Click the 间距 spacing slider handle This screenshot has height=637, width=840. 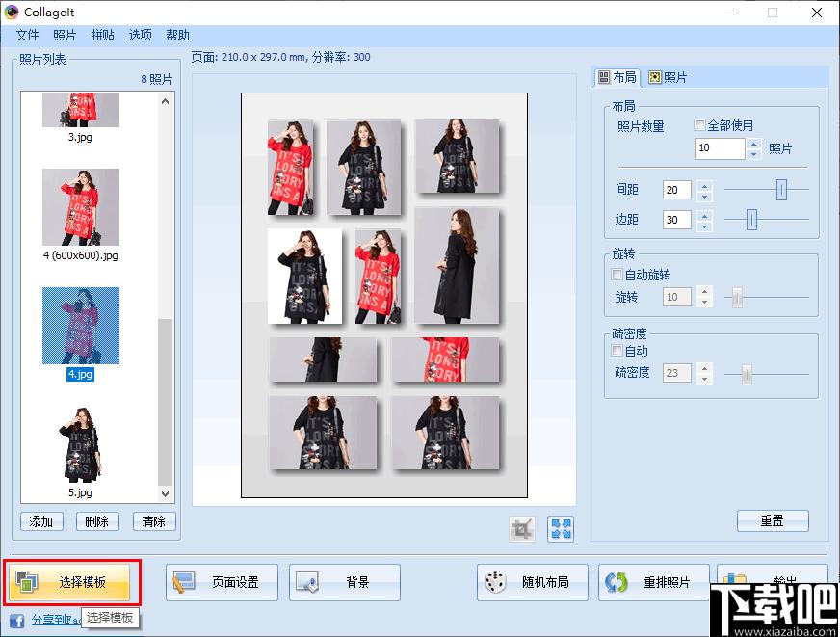781,190
